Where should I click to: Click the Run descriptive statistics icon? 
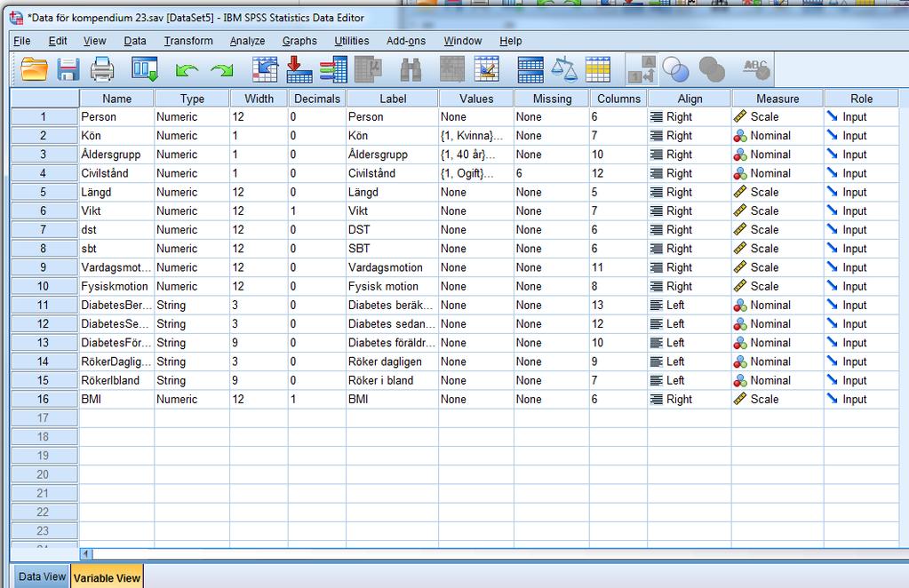click(368, 69)
